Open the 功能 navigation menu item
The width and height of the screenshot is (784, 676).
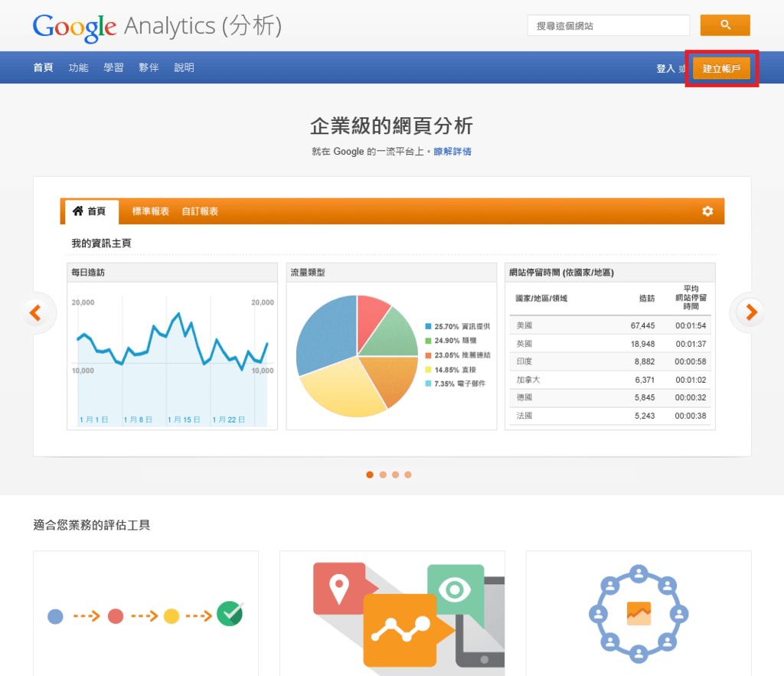[x=79, y=67]
